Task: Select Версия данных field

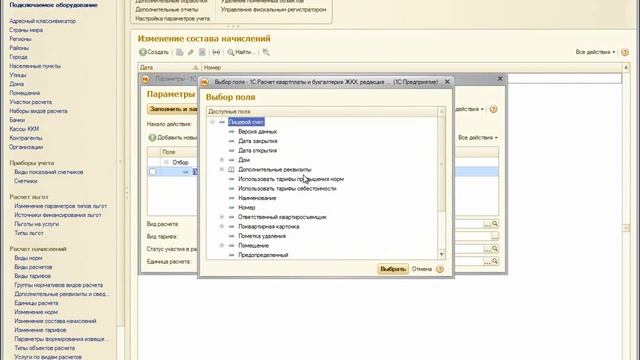Action: (258, 131)
